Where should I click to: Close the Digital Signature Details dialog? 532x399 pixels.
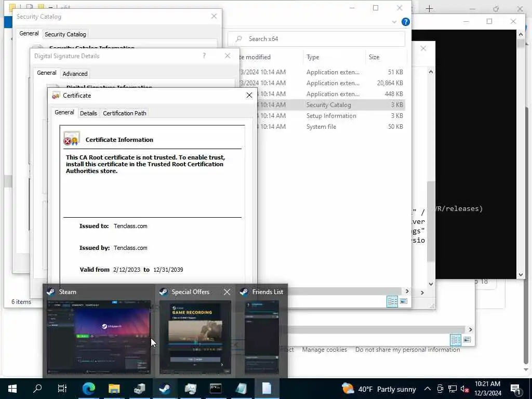pyautogui.click(x=228, y=56)
